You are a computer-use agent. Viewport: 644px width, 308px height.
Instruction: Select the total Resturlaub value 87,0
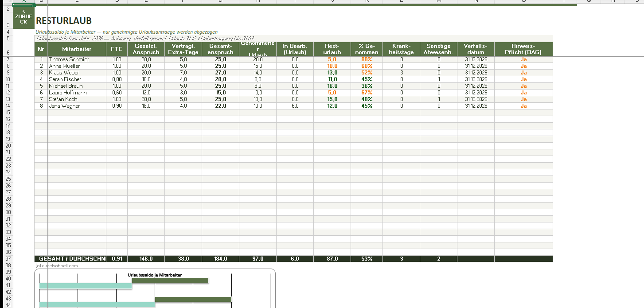332,259
